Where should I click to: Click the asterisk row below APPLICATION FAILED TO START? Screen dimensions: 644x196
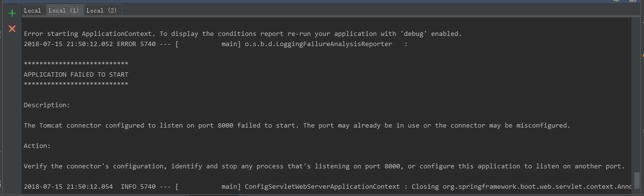point(76,84)
